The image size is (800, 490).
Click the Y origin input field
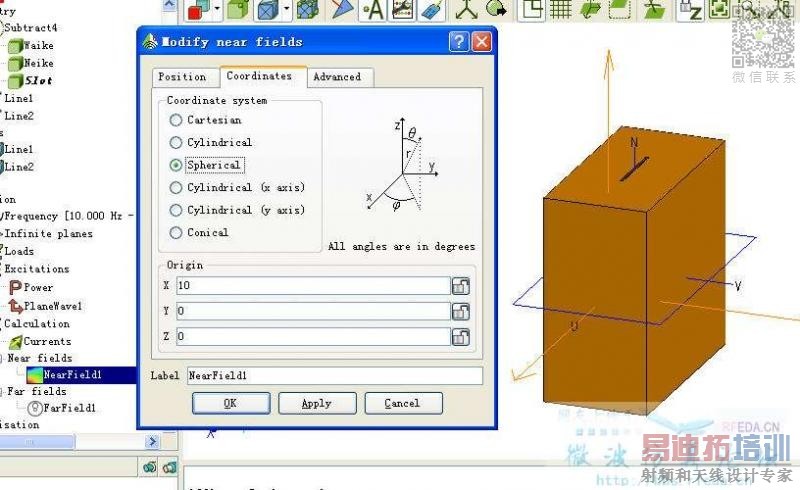pos(313,311)
